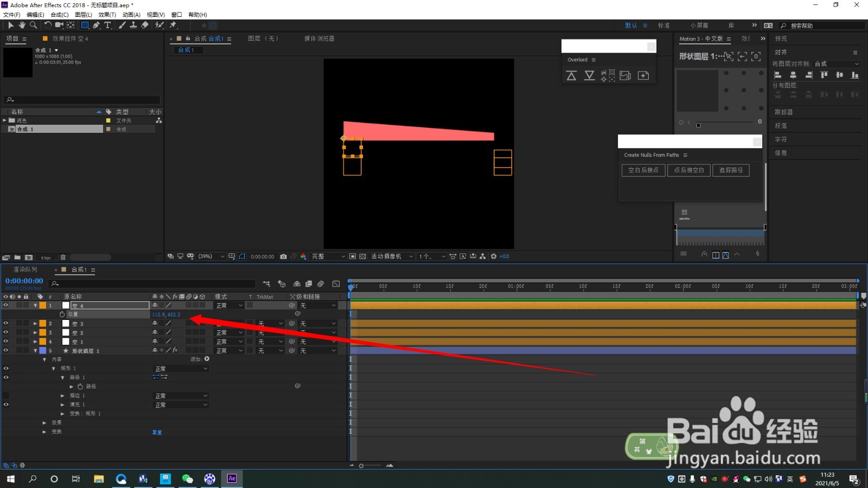The width and height of the screenshot is (868, 488).
Task: Select the Horizontal Type tool
Action: [x=107, y=25]
